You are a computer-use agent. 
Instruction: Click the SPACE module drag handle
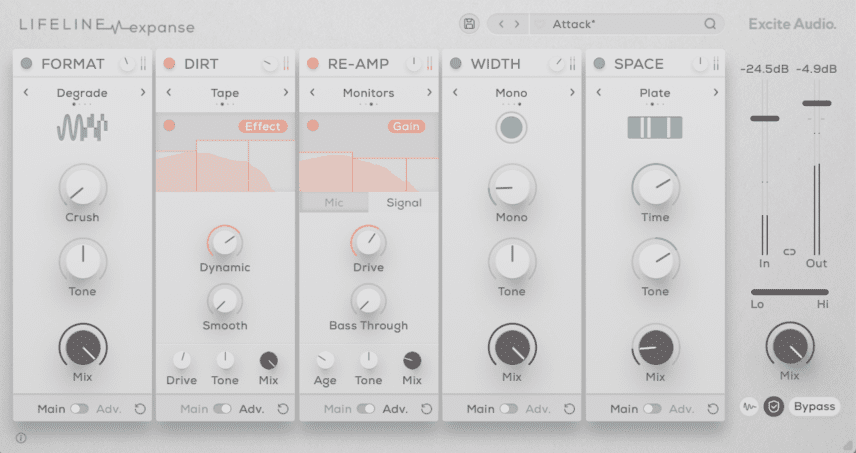[716, 64]
